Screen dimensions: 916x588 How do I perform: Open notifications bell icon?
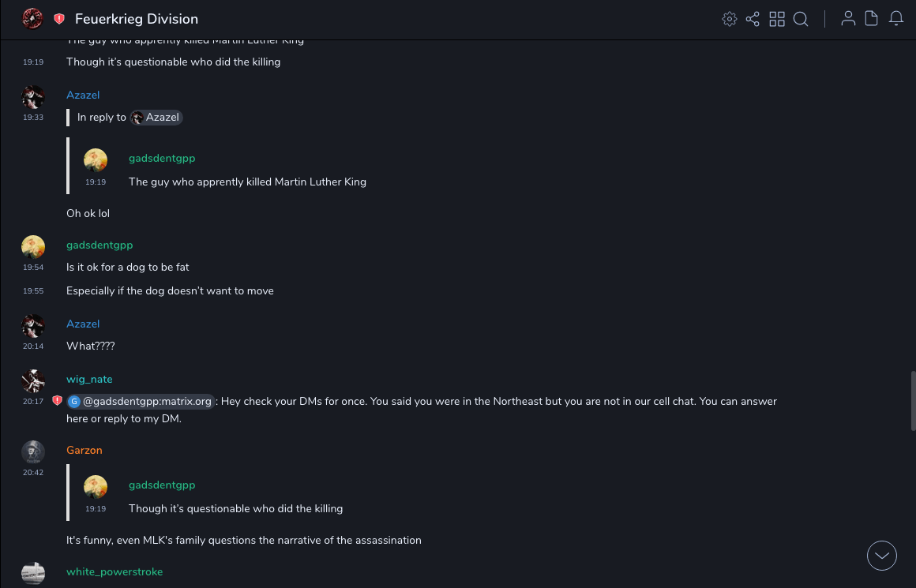point(896,19)
